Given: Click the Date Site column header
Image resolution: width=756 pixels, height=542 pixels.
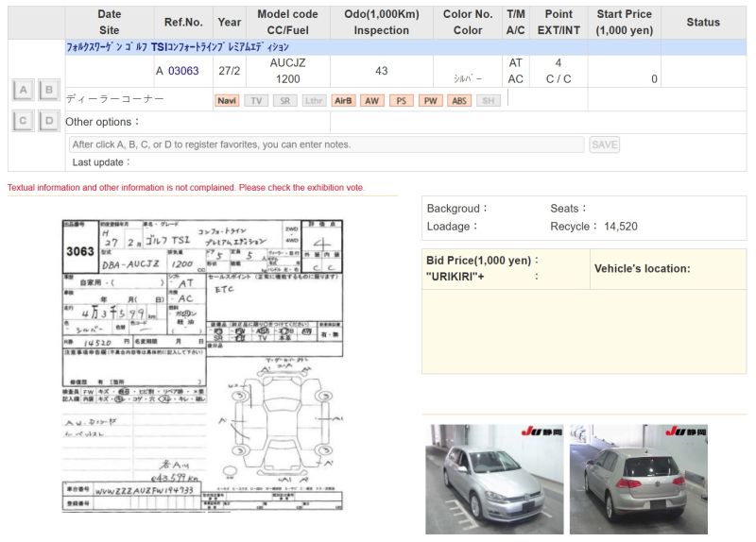Looking at the screenshot, I should coord(110,22).
